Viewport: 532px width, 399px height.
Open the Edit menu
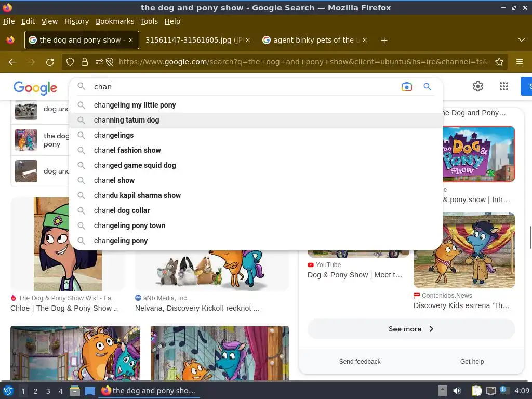tap(28, 21)
